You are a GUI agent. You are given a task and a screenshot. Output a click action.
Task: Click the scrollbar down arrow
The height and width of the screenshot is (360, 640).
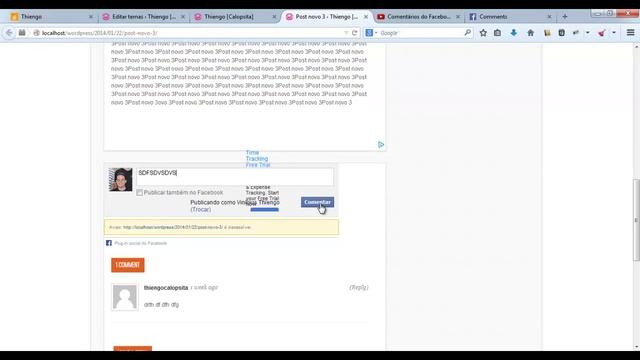pos(636,347)
